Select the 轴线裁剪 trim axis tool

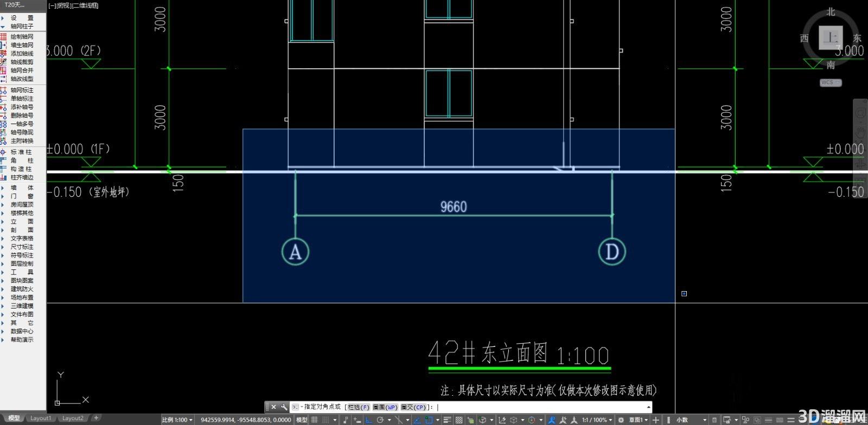point(22,62)
